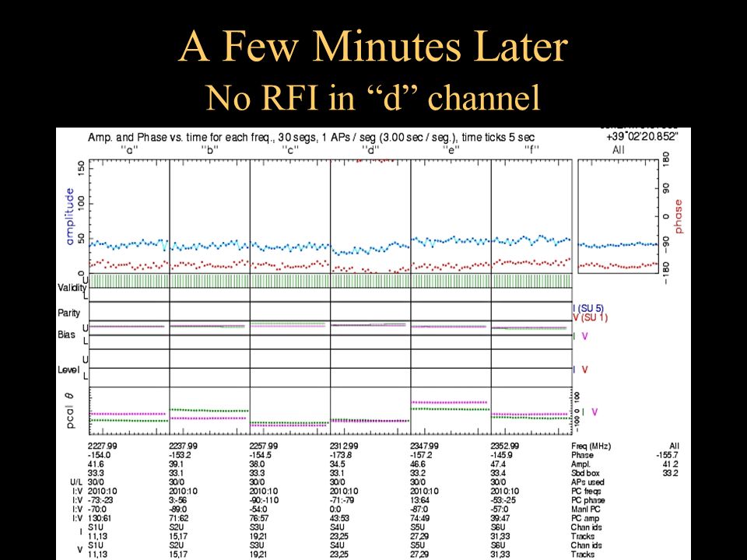Click PC amp value 39:47
The height and width of the screenshot is (560, 747).
click(500, 519)
